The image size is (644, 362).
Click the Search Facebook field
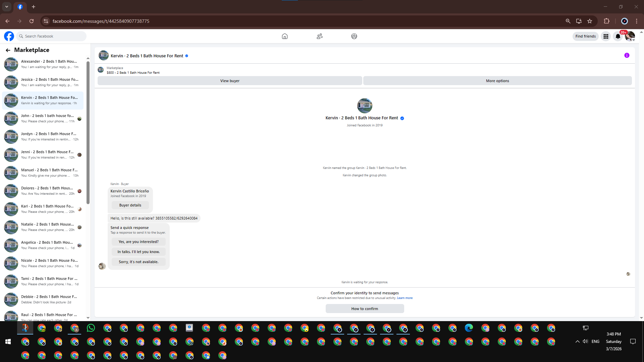51,36
